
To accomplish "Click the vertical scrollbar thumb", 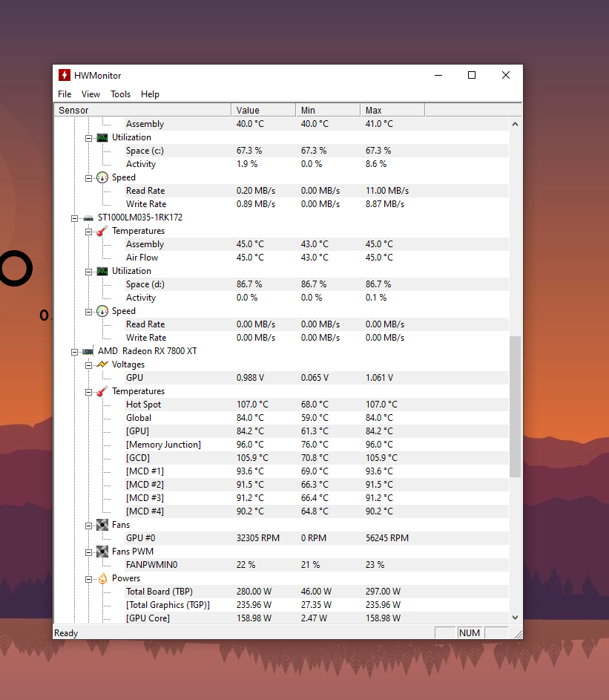I will [515, 407].
